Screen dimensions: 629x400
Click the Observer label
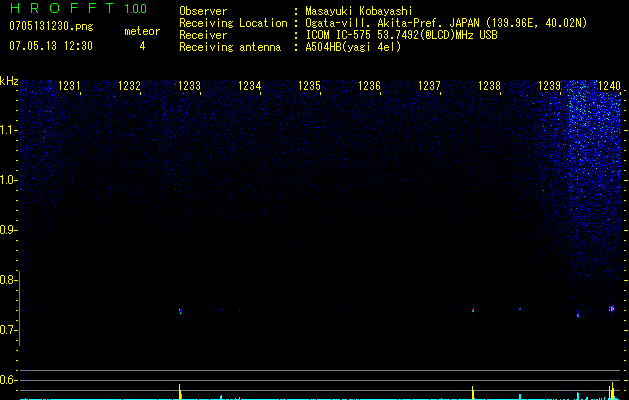click(203, 11)
